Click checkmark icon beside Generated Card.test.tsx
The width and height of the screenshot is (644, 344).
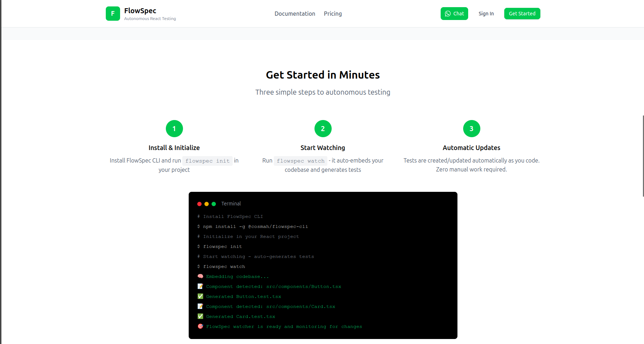point(200,316)
